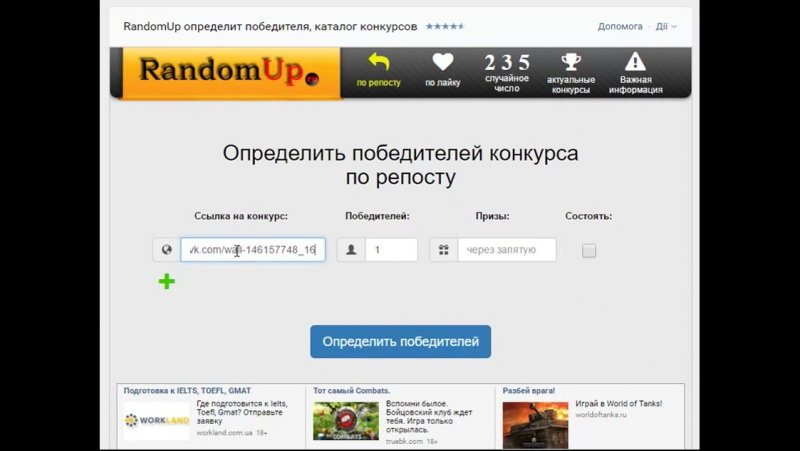The height and width of the screenshot is (451, 800).
Task: Click the 'worldoftanks.ru' ad address
Action: (x=601, y=415)
